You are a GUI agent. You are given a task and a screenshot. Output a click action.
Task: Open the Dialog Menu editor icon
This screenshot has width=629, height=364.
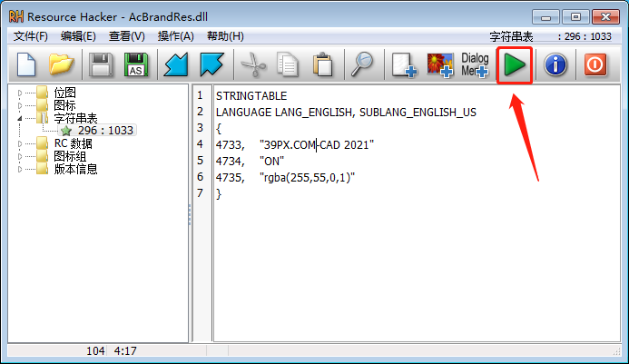pos(475,64)
